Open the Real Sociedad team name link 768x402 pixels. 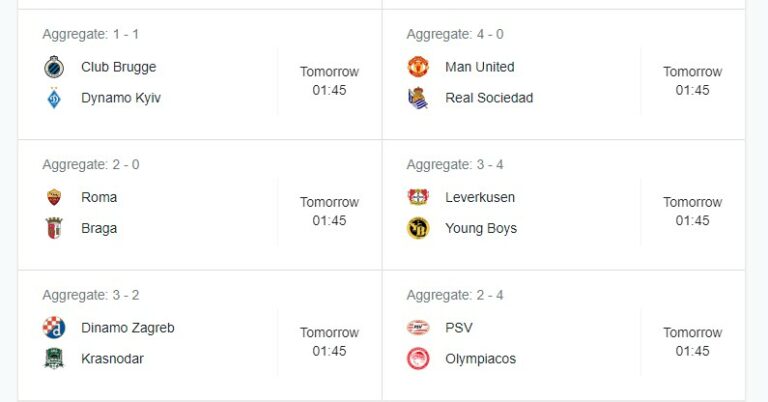[488, 98]
